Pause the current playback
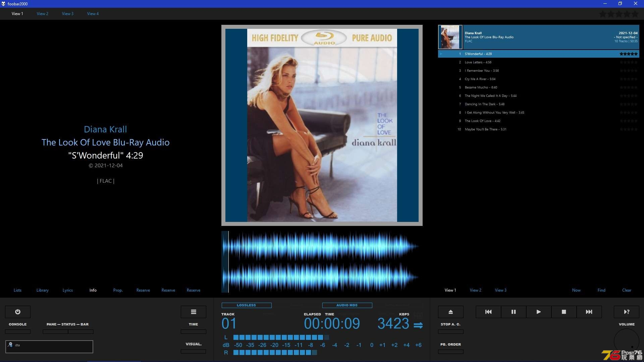 [x=514, y=312]
